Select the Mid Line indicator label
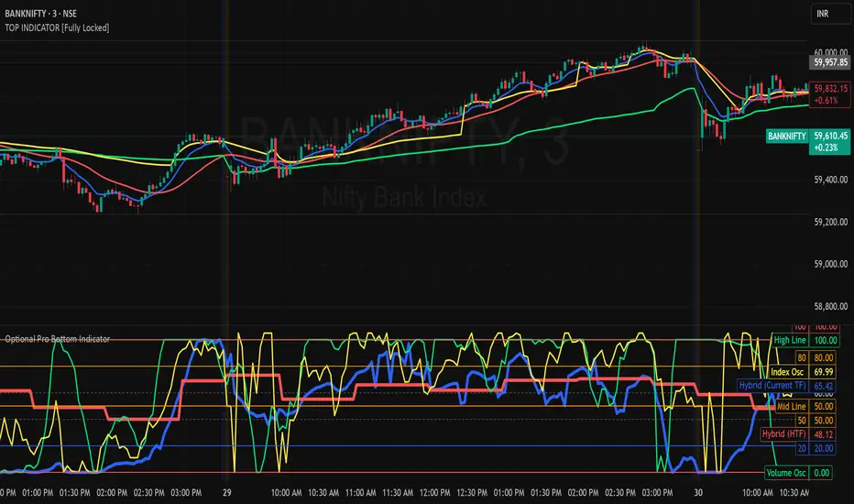The width and height of the screenshot is (854, 504). coord(791,407)
